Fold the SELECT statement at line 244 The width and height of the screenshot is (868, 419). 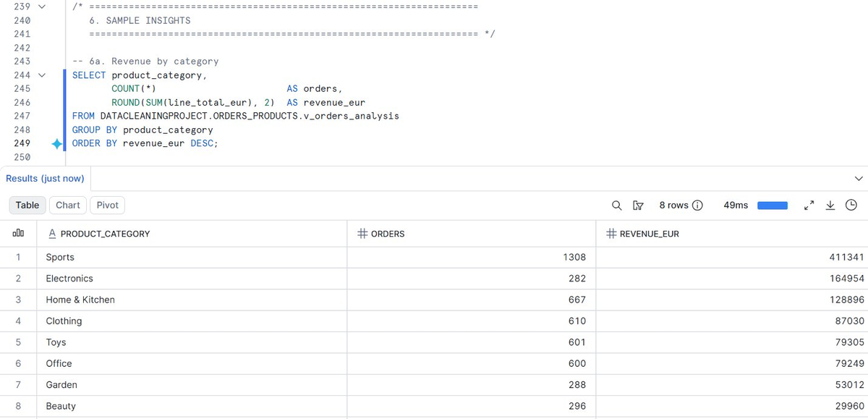tap(41, 75)
